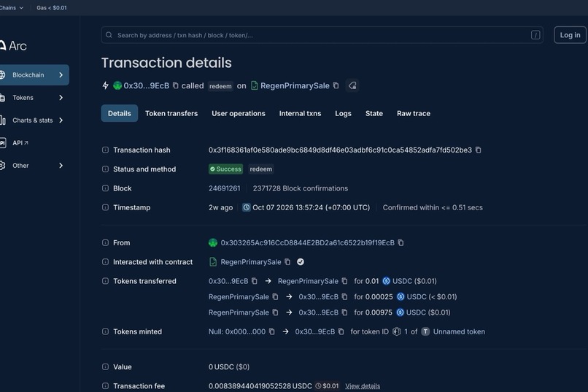Click the info icon for From

(105, 242)
